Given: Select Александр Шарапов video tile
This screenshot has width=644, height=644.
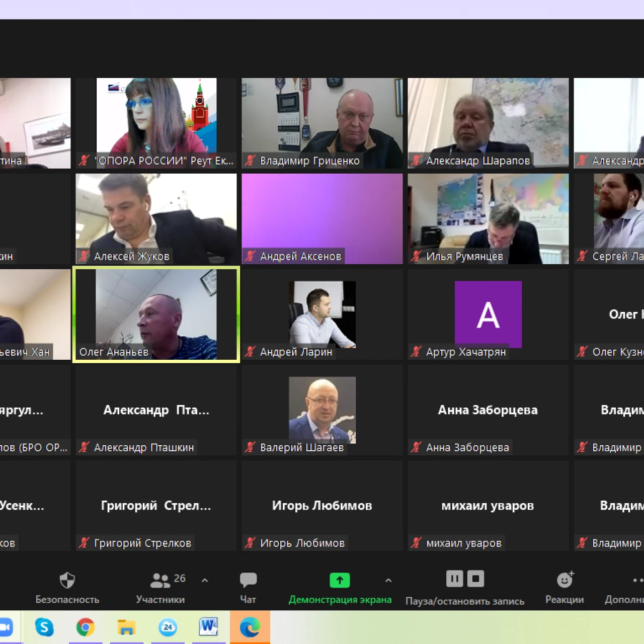Looking at the screenshot, I should coord(488,123).
